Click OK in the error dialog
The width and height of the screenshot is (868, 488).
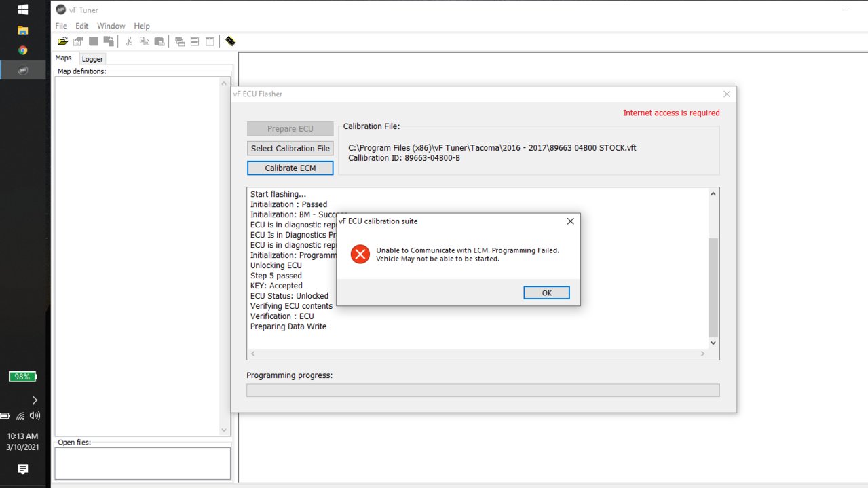(546, 293)
